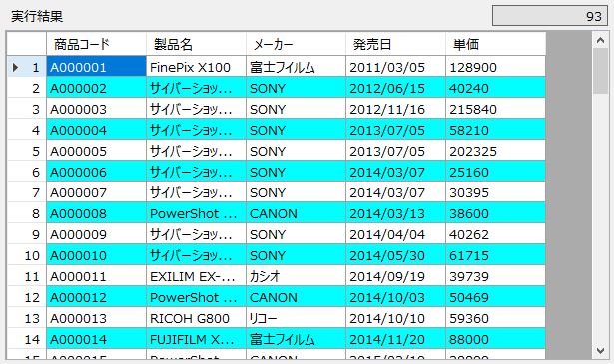614x364 pixels.
Task: Click the scrollbar down arrow
Action: (x=600, y=351)
